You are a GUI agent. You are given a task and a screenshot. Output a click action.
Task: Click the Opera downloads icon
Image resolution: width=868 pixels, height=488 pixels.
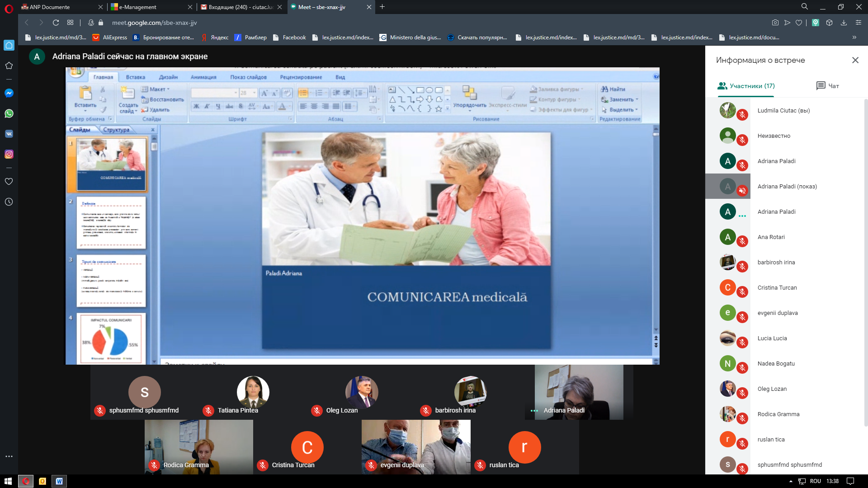(x=844, y=23)
